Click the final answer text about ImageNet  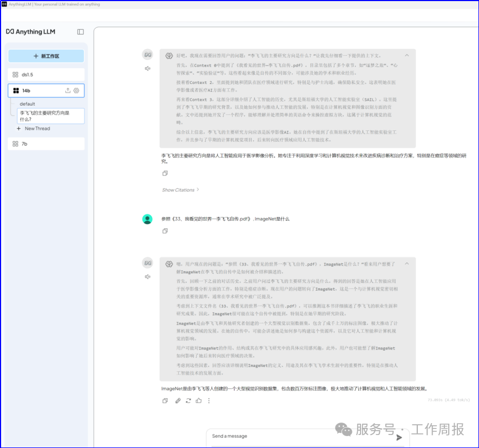294,389
